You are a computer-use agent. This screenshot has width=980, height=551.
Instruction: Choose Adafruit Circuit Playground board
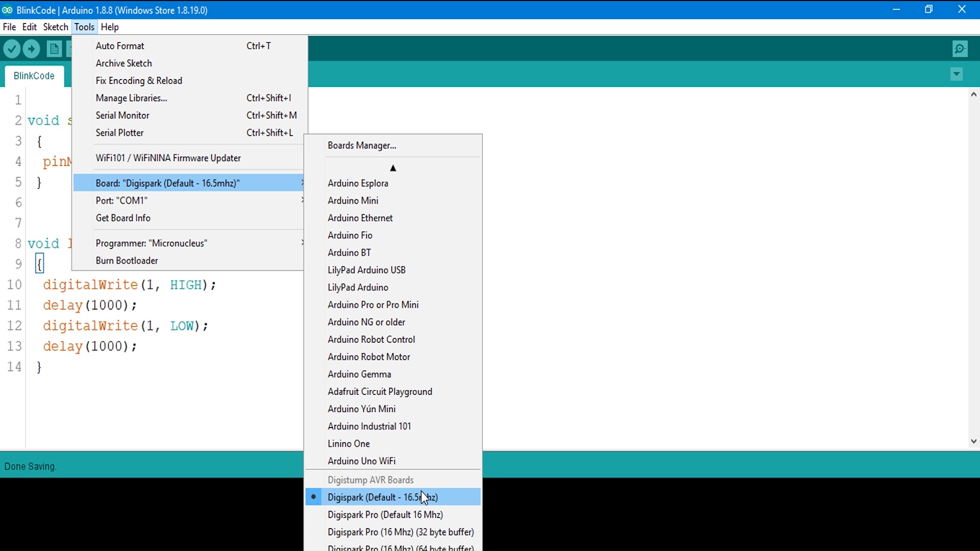393,391
